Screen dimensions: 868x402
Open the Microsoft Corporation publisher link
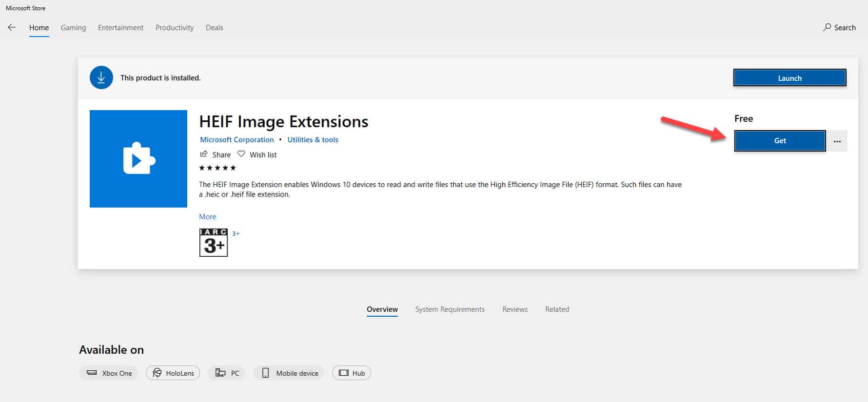click(237, 140)
